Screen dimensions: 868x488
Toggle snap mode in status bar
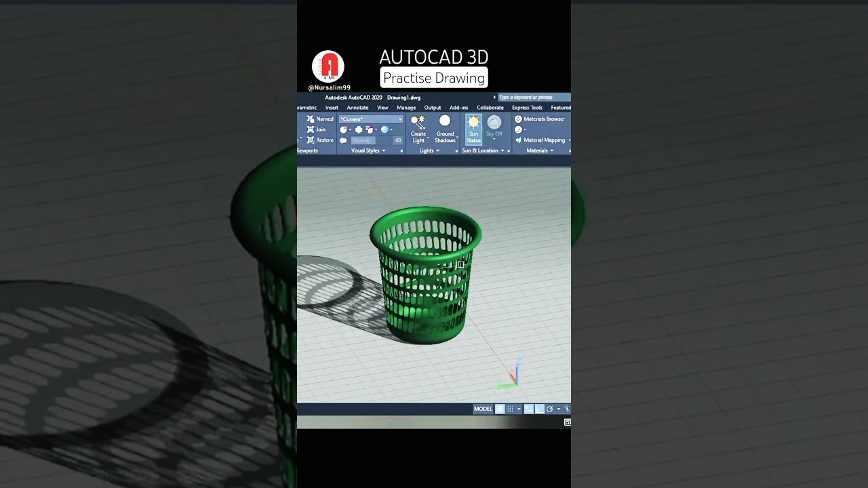pyautogui.click(x=510, y=409)
